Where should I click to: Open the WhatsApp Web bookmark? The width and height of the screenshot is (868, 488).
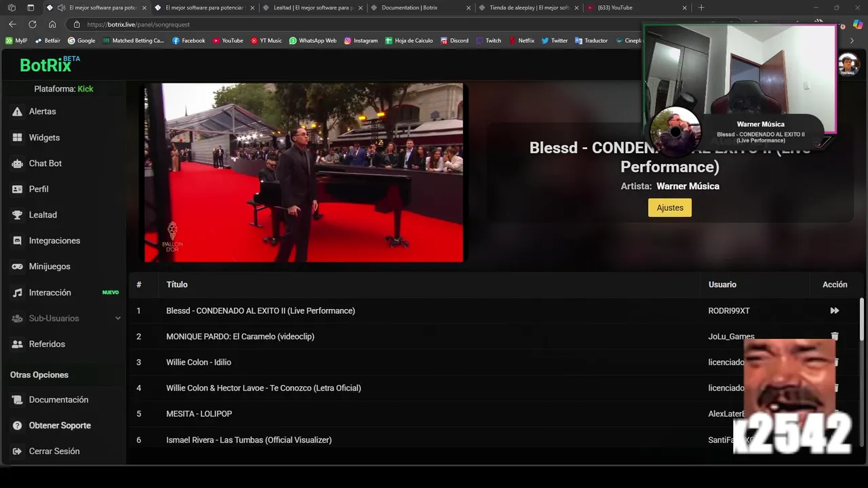tap(313, 41)
